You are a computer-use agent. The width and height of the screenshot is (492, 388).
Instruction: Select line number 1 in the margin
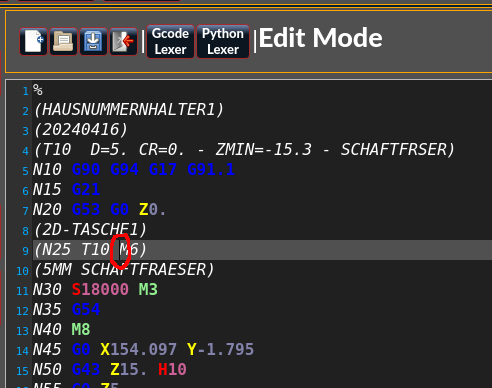point(25,91)
